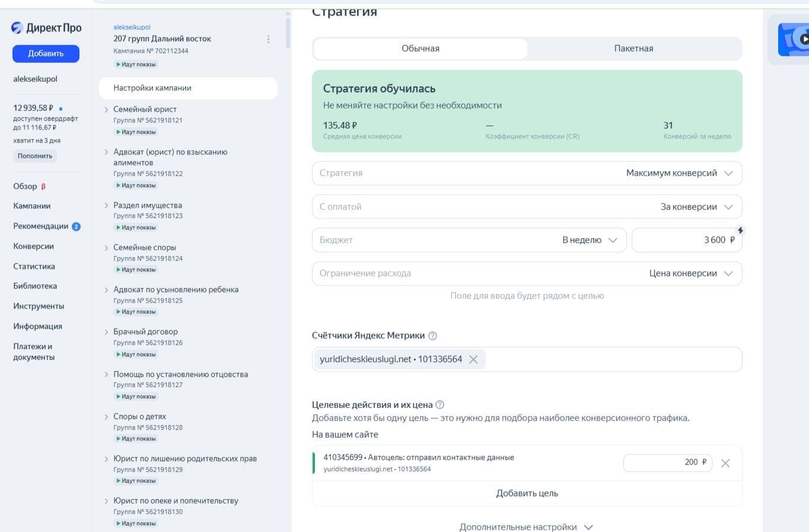809x532 pixels.
Task: Expand the Семейные споры group
Action: point(106,248)
